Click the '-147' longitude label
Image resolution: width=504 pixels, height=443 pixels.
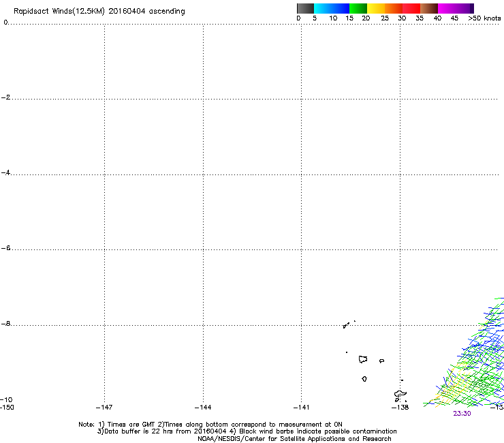coord(104,408)
